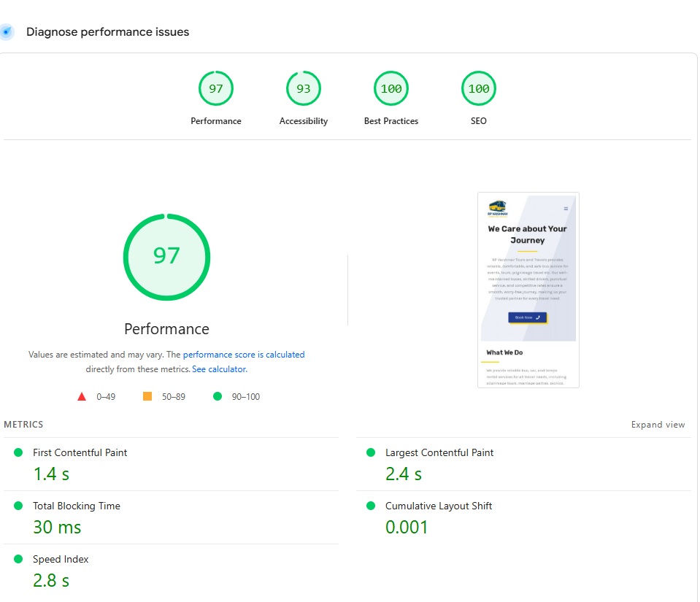Click the large 97 Performance gauge
The height and width of the screenshot is (602, 700).
[166, 256]
